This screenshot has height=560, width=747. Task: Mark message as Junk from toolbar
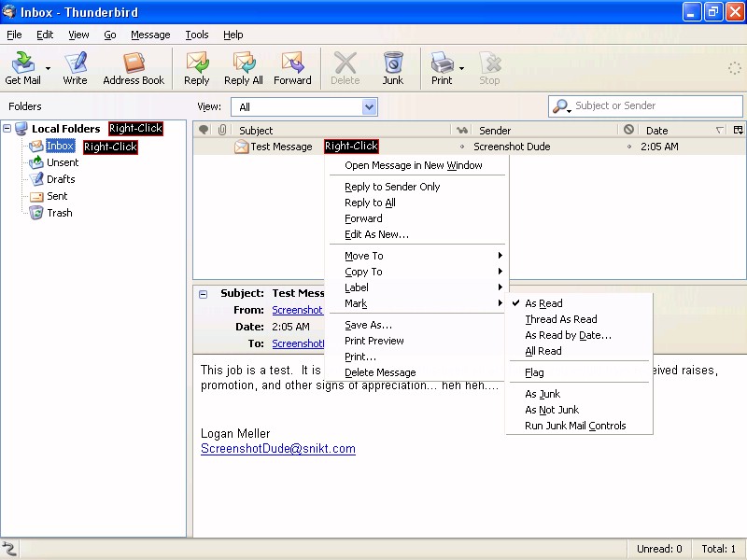[x=392, y=68]
